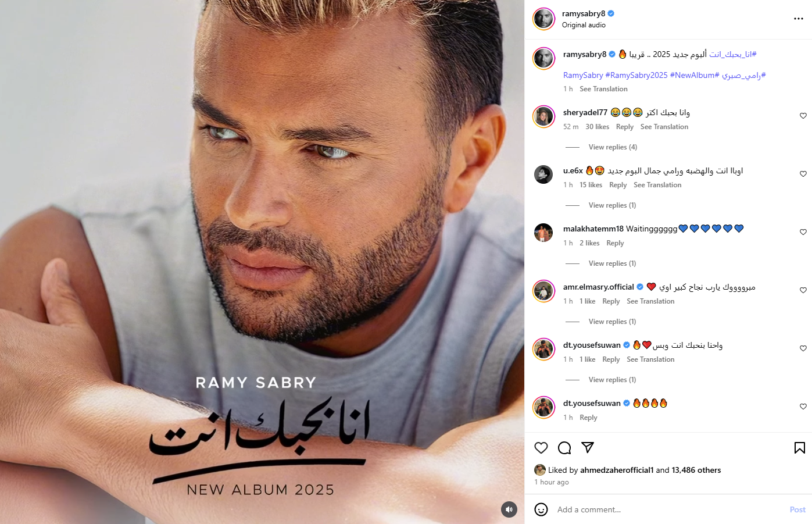Screen dimensions: 812x524
Task: Open emoji picker in comment box
Action: tap(541, 509)
